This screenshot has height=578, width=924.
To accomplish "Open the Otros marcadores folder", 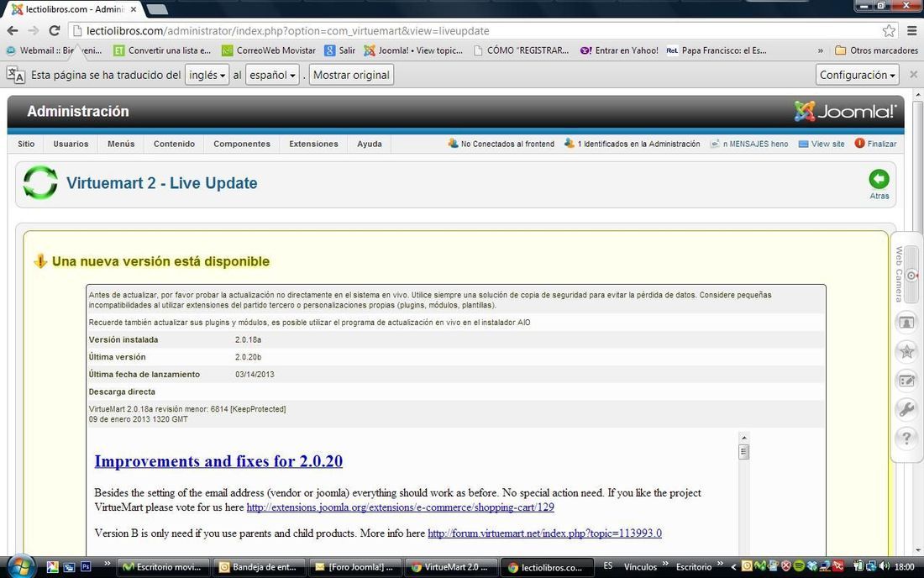I will (876, 50).
